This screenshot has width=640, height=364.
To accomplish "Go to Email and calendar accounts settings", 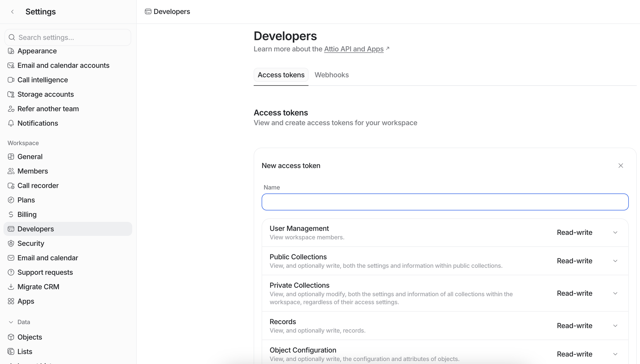I will pos(63,65).
